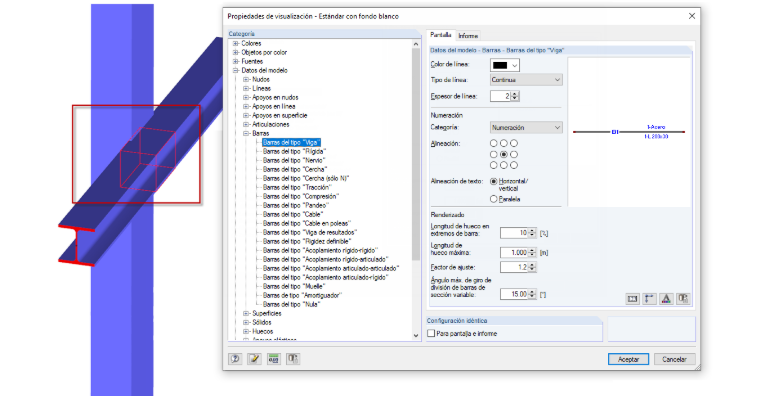This screenshot has width=760, height=396.
Task: Select middle-right alignment radio button
Action: point(514,154)
